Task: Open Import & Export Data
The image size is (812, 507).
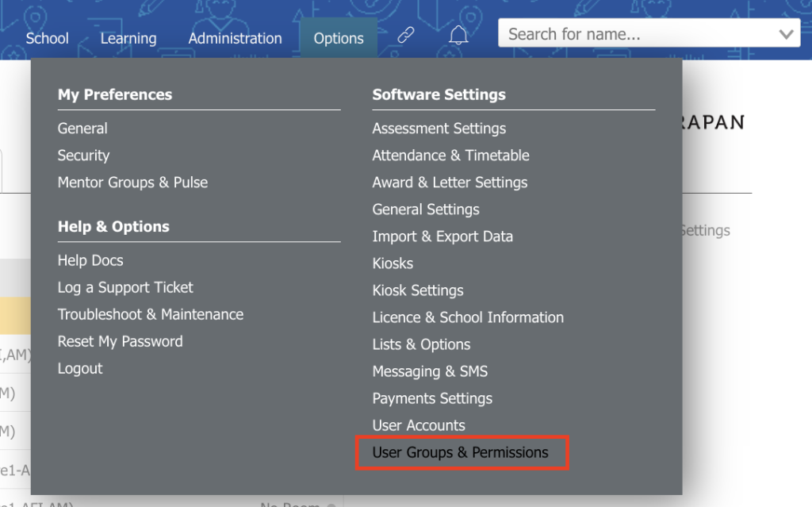Action: point(442,236)
